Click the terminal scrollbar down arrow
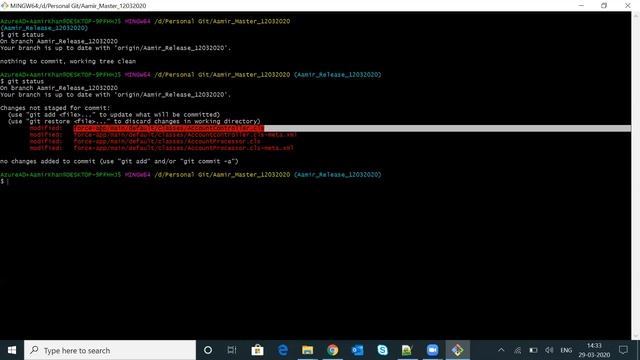Image resolution: width=640 pixels, height=360 pixels. pyautogui.click(x=636, y=337)
